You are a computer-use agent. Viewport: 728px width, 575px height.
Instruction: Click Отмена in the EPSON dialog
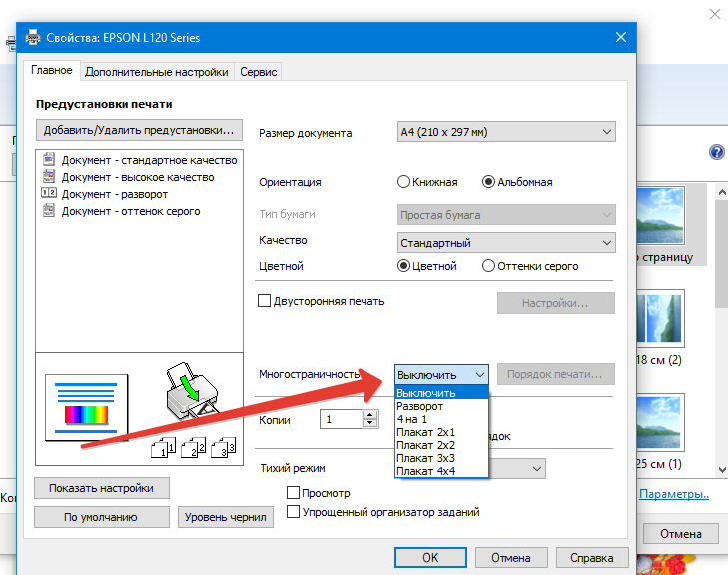point(511,557)
